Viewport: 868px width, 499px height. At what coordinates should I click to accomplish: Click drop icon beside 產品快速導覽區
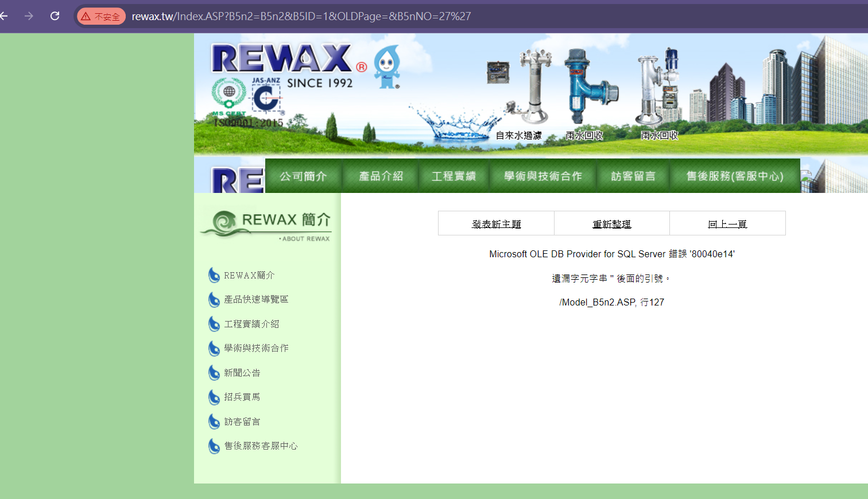coord(214,300)
